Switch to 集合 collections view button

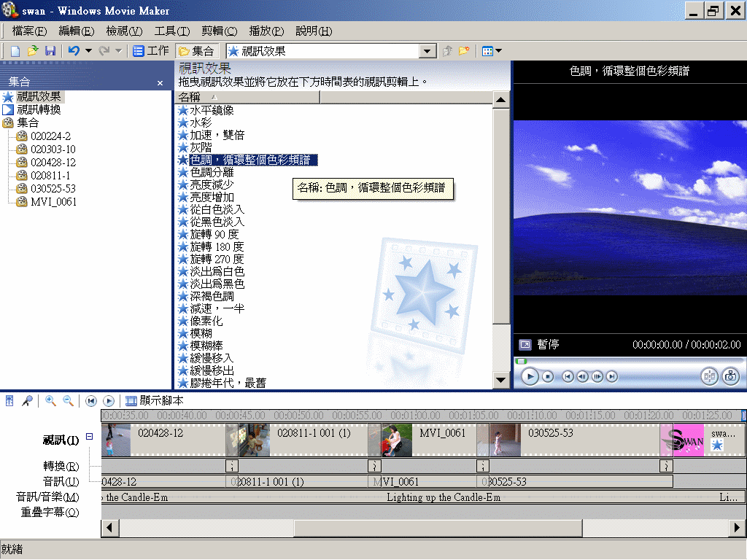point(196,50)
